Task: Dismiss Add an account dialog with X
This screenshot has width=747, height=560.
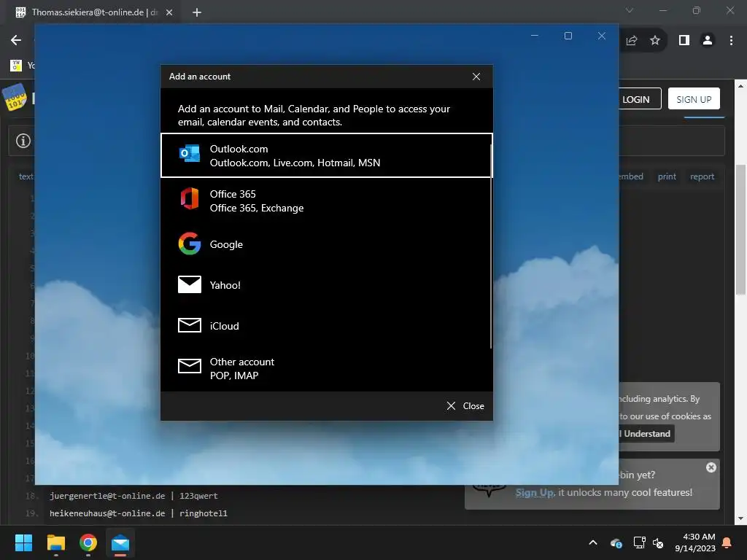Action: click(x=476, y=76)
